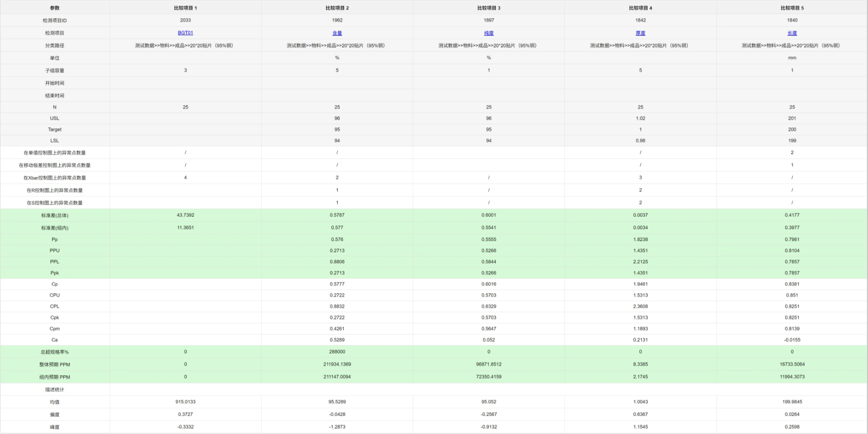Open the 含量 inspection item link

pyautogui.click(x=337, y=33)
